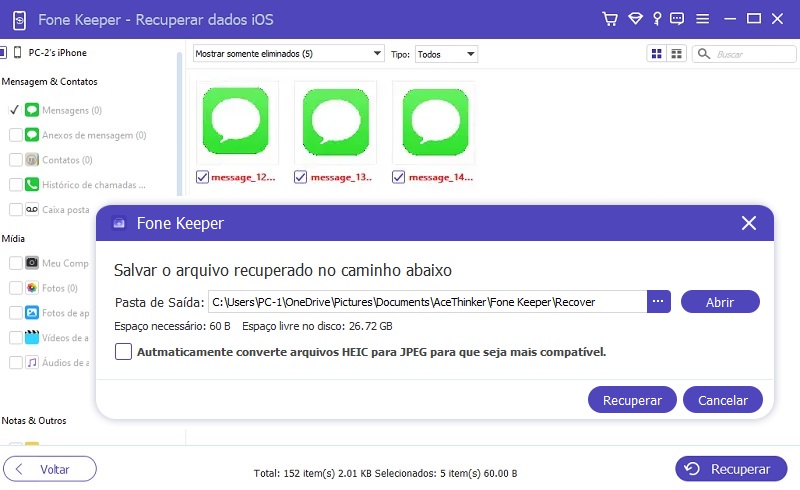Click the Áudios music note icon
Image resolution: width=800 pixels, height=490 pixels.
pos(32,362)
